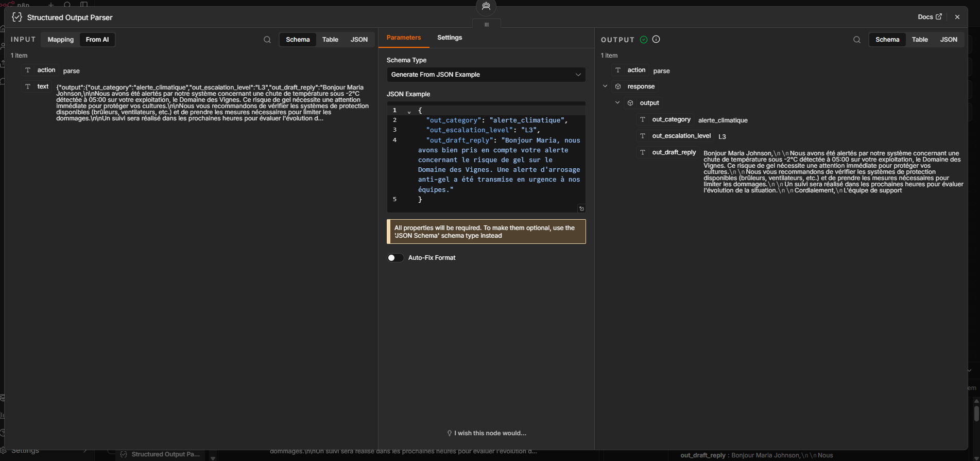Select the output Table view
The width and height of the screenshot is (980, 461).
pos(920,40)
